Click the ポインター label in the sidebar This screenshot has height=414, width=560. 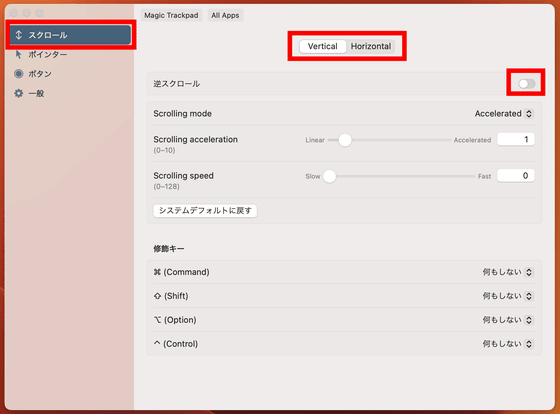[48, 55]
